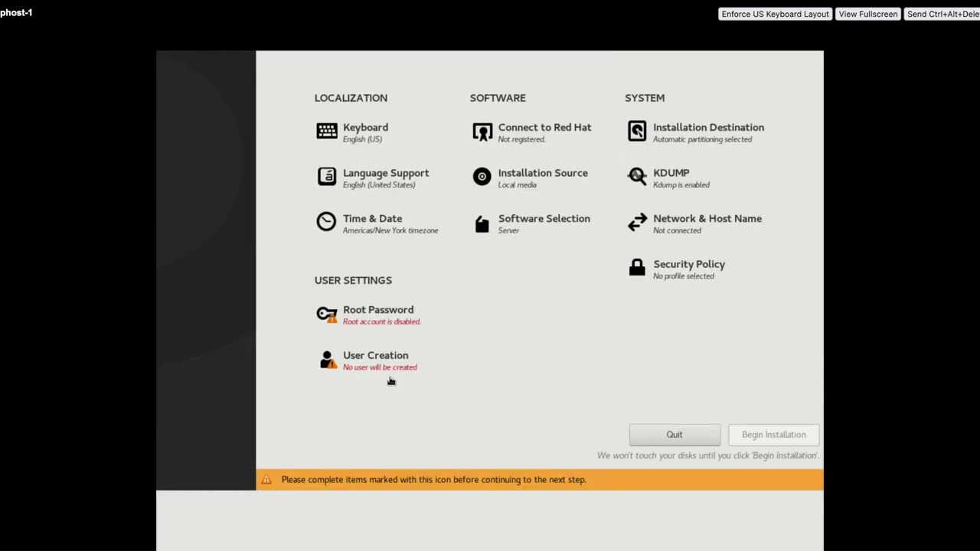Click the Quit button
The width and height of the screenshot is (980, 551).
(675, 435)
